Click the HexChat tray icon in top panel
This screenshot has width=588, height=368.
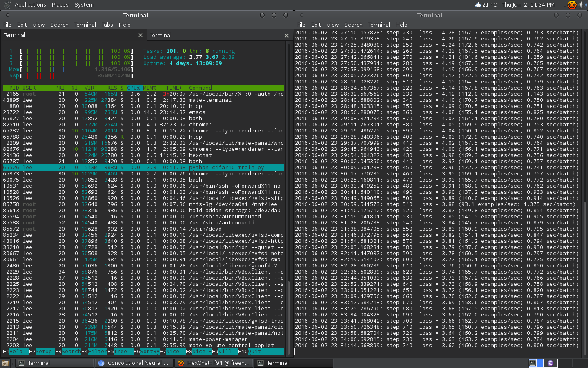pyautogui.click(x=572, y=5)
